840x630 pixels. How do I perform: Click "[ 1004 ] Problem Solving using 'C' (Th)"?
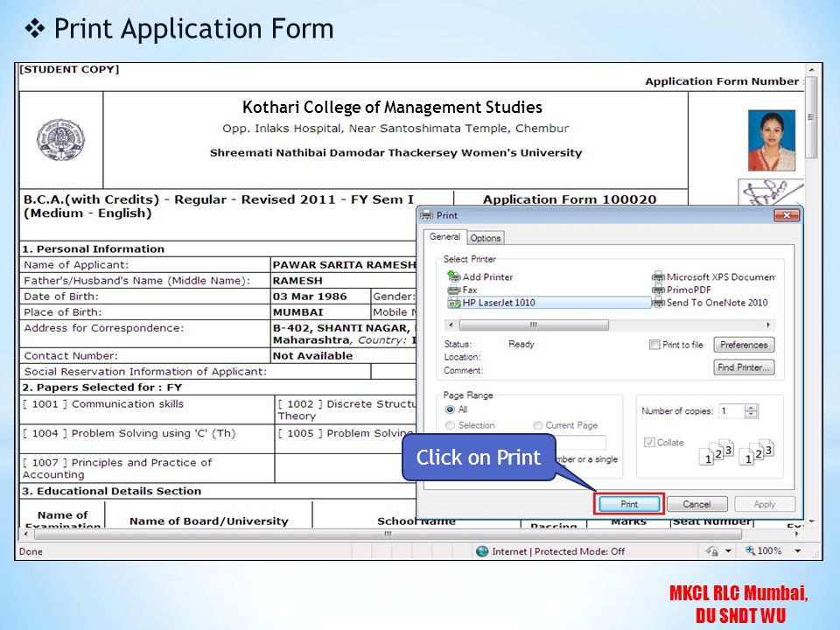pos(129,433)
